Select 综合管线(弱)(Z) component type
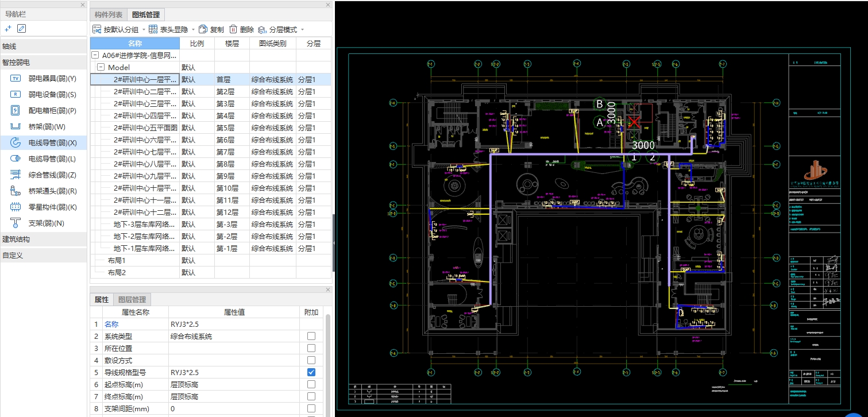The width and height of the screenshot is (868, 417). point(44,175)
